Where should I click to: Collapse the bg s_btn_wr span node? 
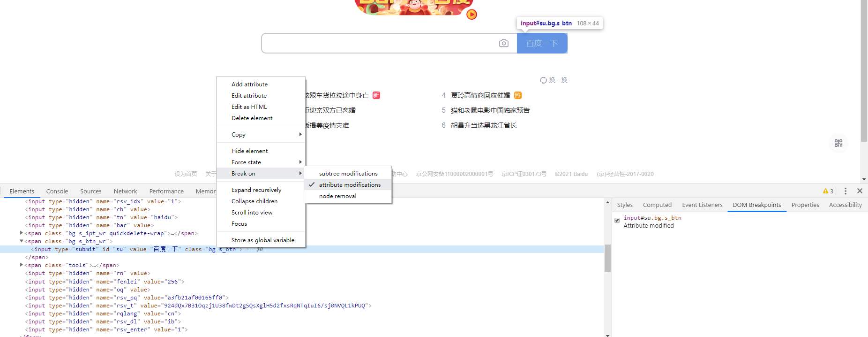pos(22,241)
